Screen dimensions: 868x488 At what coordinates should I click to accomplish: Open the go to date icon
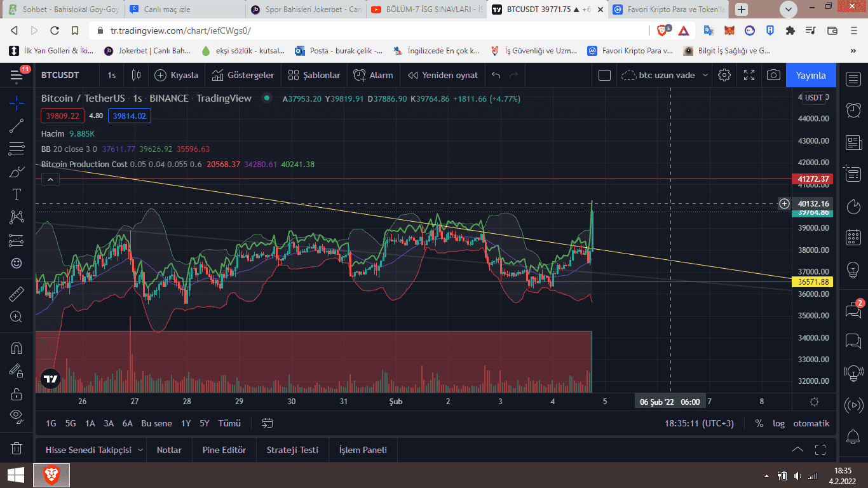tap(268, 423)
